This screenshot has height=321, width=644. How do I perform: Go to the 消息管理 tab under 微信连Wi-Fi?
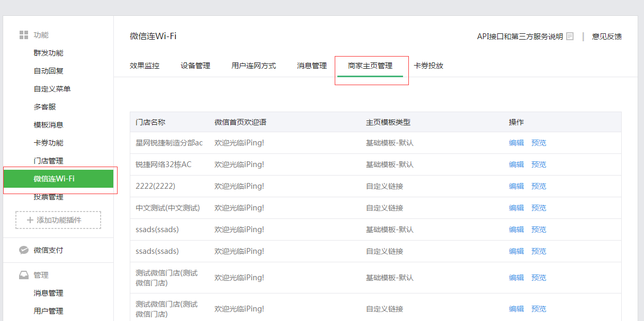pyautogui.click(x=312, y=66)
